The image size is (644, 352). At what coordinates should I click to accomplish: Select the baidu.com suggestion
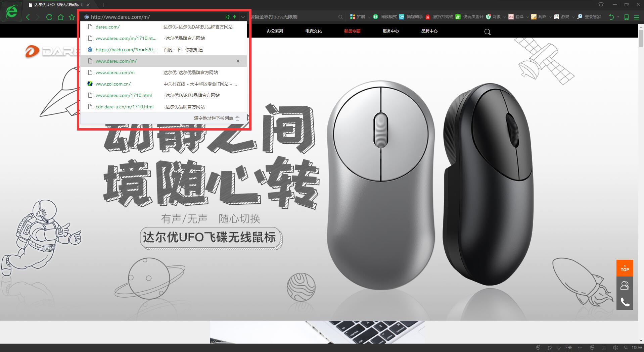tap(164, 50)
